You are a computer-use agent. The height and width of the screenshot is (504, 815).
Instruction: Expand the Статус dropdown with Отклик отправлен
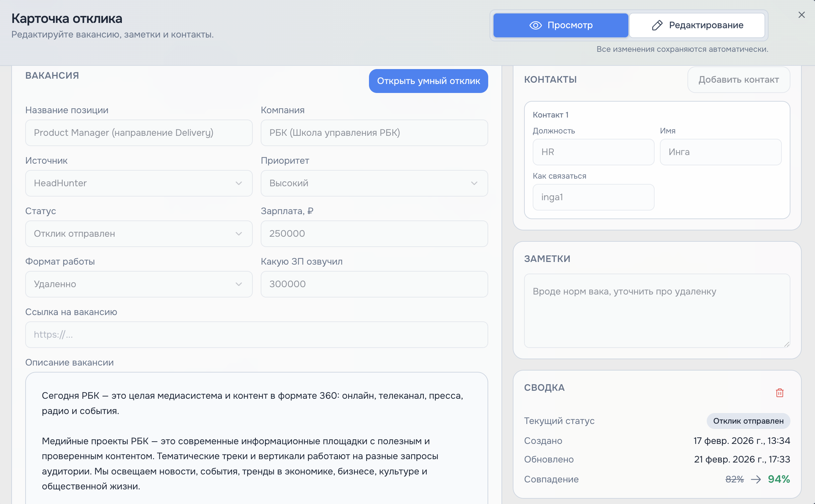[139, 233]
